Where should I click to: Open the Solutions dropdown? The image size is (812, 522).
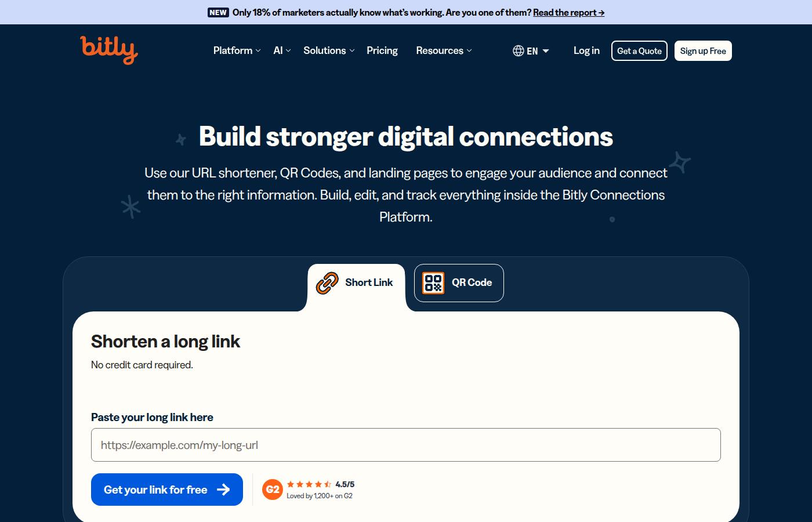point(329,50)
